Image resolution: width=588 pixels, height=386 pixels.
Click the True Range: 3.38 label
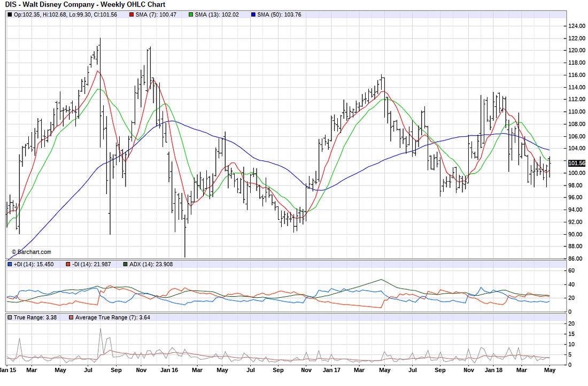click(35, 318)
